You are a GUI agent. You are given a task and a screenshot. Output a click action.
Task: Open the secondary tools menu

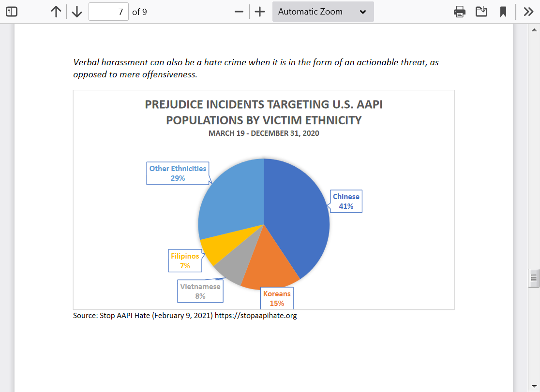(x=528, y=12)
